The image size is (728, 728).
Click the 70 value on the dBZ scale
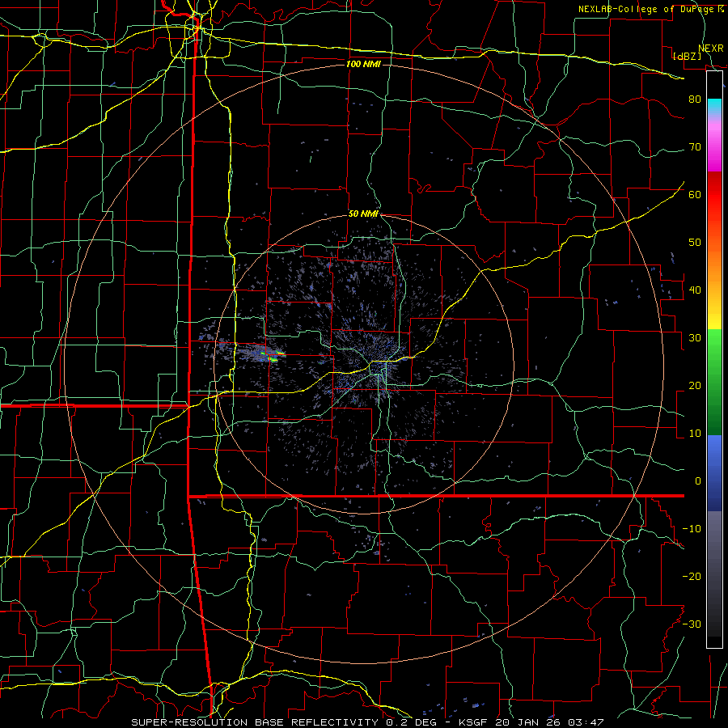pyautogui.click(x=695, y=147)
